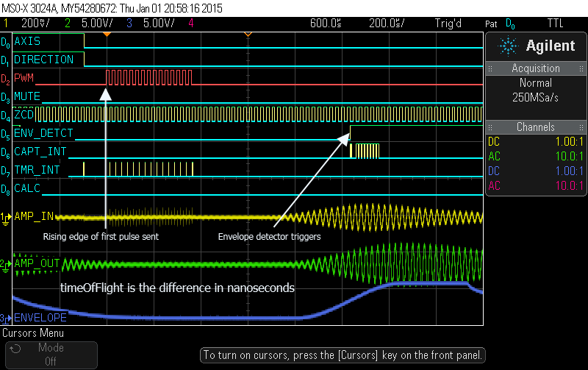588x370 pixels.
Task: Open the Channels panel header
Action: pos(536,127)
